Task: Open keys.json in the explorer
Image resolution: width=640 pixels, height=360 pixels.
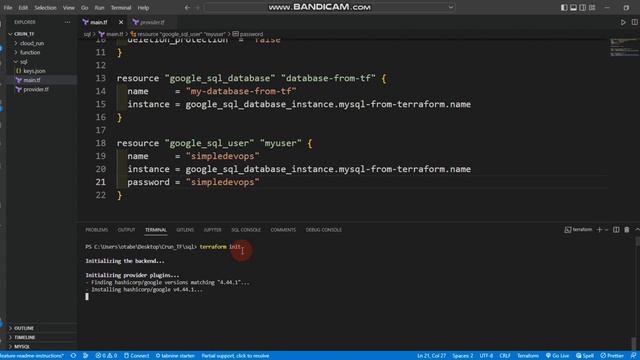Action: click(34, 71)
